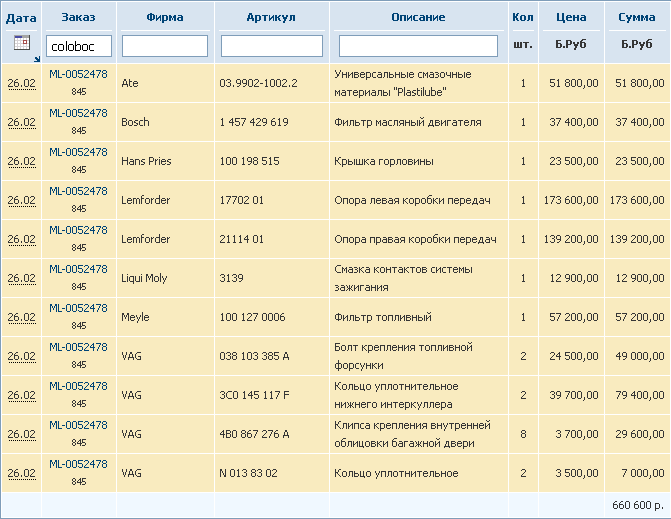Open order ML-0052478 link in Meyle row
Viewport: 671px width, 519px height.
(x=78, y=308)
